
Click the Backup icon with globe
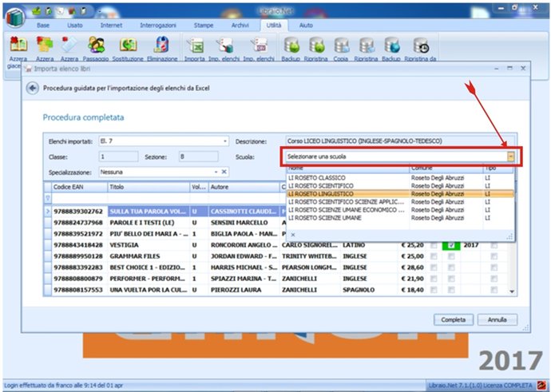point(391,46)
